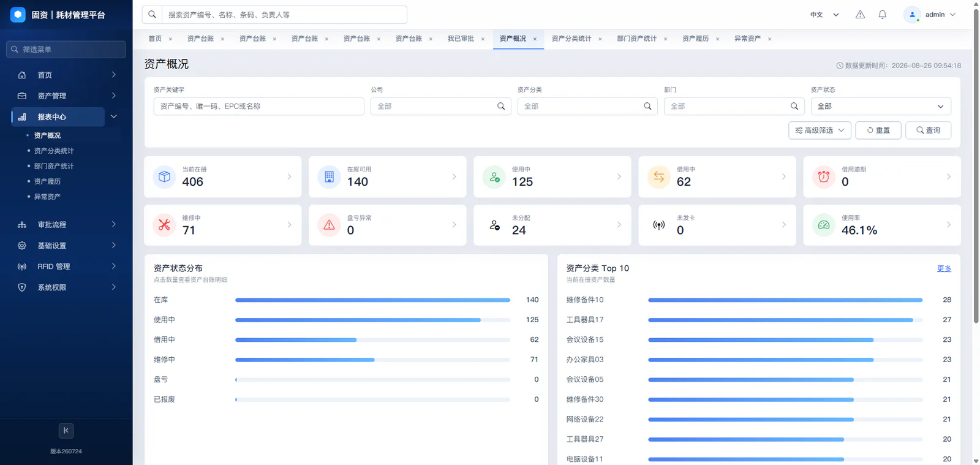Viewport: 980px width, 465px height.
Task: Click the 未分配 user-minus icon
Action: tap(494, 225)
